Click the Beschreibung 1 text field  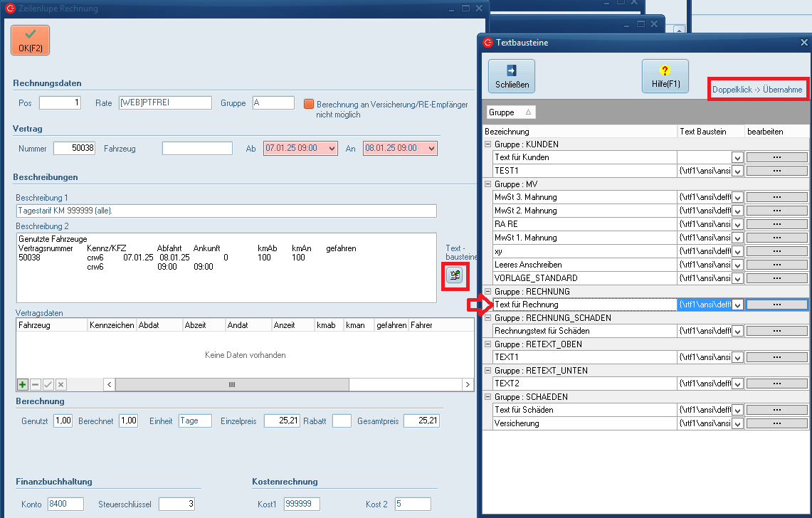(226, 211)
